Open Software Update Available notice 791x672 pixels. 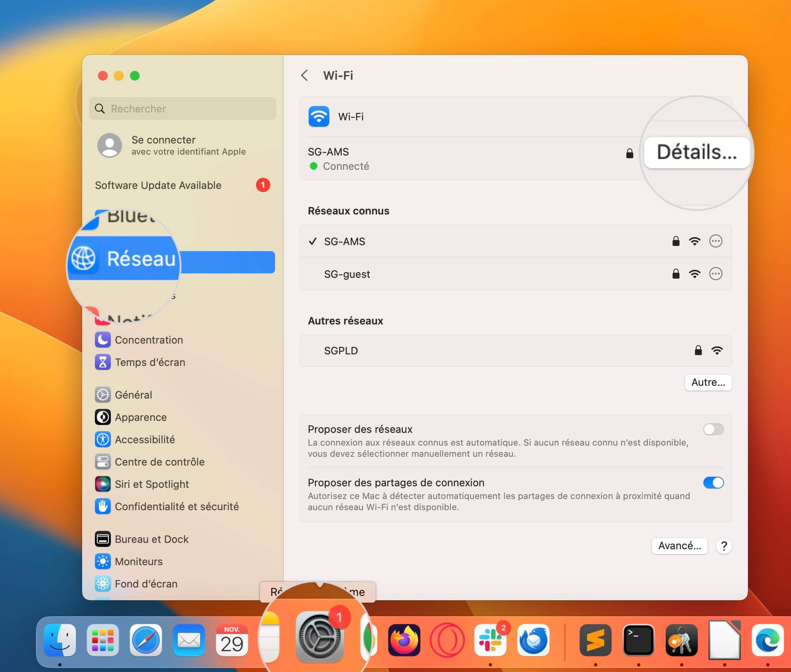click(x=183, y=185)
